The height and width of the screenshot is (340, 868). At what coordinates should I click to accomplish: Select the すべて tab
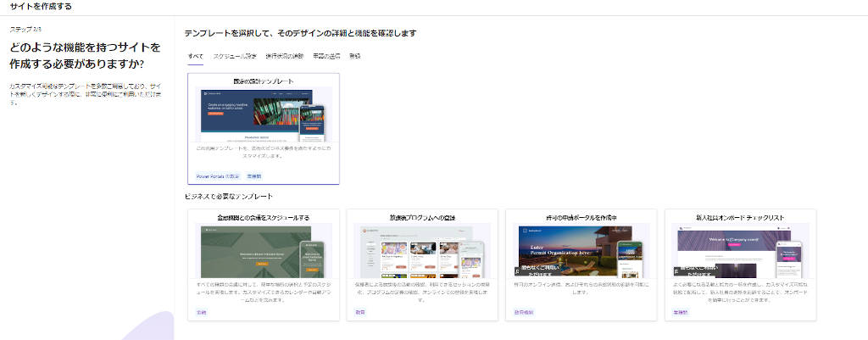195,56
